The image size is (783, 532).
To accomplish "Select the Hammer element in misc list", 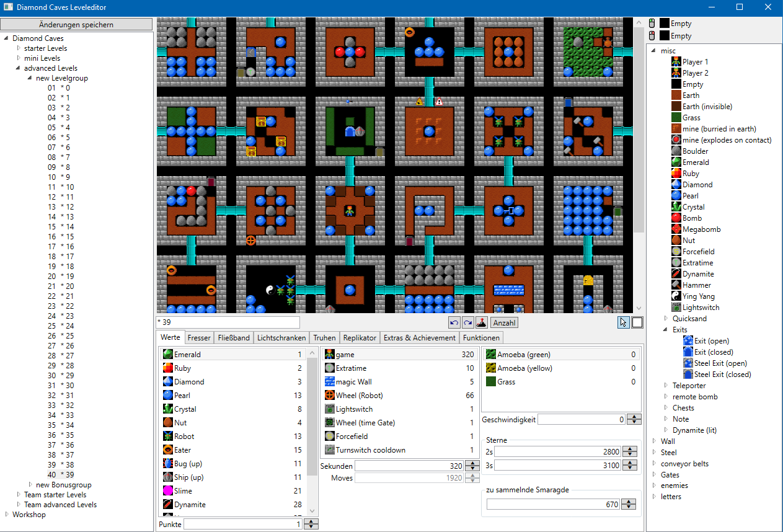I will (697, 285).
